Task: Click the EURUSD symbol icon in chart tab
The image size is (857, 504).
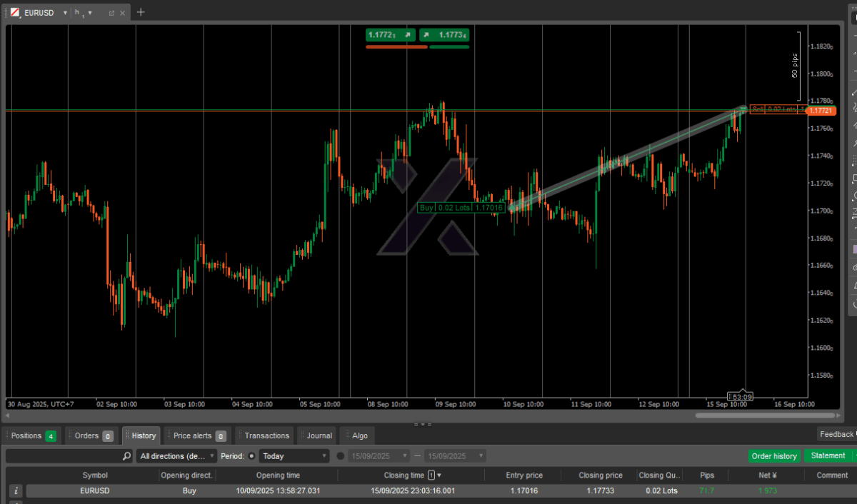Action: [15, 13]
